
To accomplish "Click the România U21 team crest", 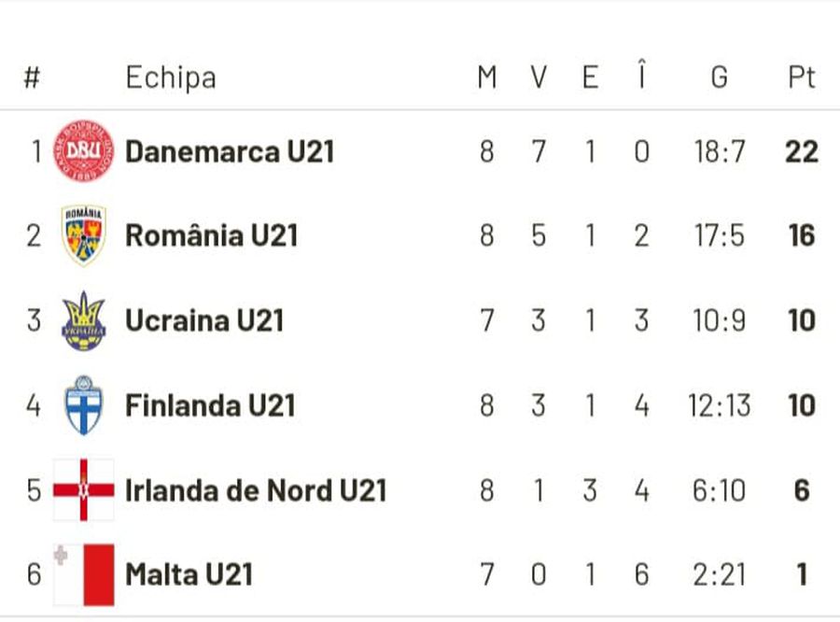I will [x=84, y=235].
